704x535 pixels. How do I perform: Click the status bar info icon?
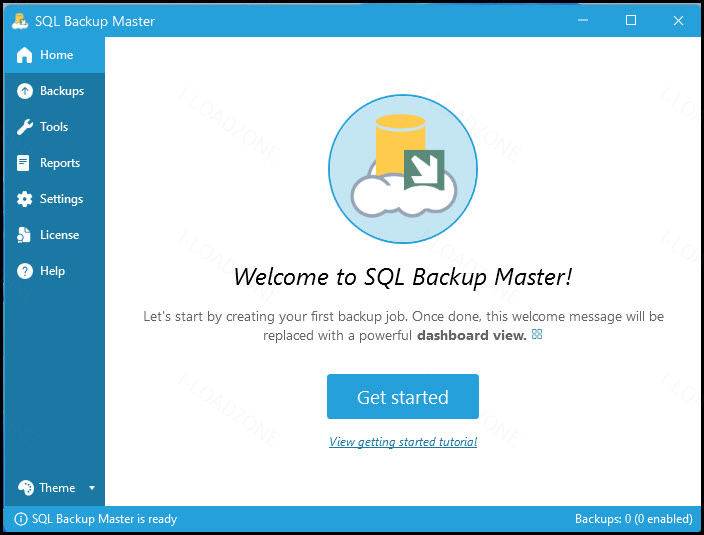click(x=21, y=519)
